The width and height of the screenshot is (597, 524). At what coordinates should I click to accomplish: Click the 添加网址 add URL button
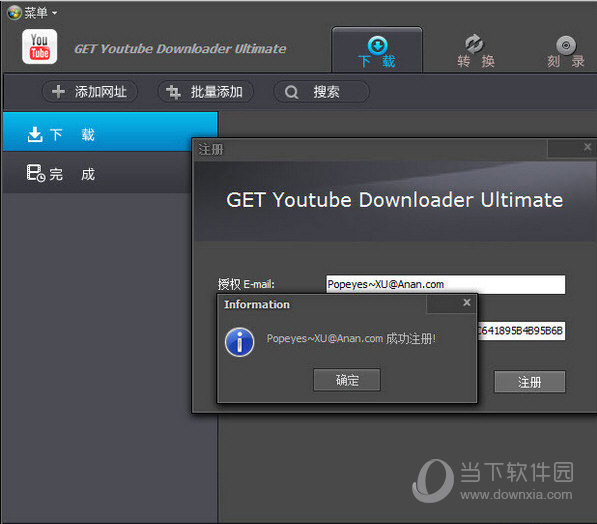click(89, 92)
